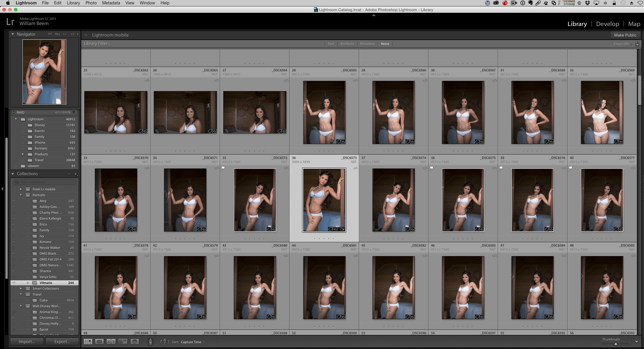644x349 pixels.
Task: Click the develop adjustments badge on _DSC6573
Action: click(343, 229)
